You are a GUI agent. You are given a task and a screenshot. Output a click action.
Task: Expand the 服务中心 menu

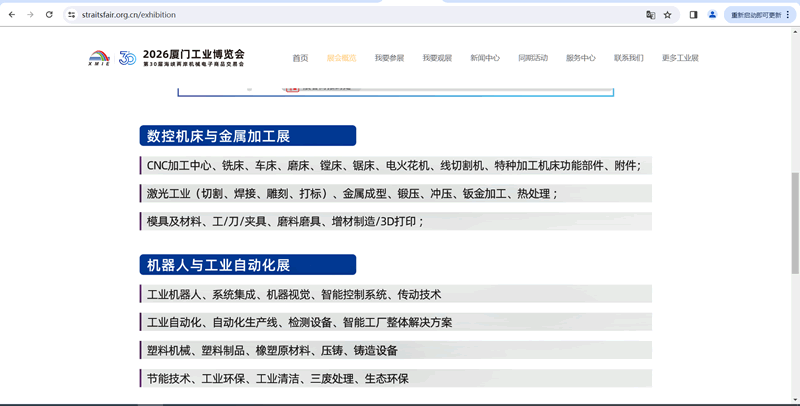tap(580, 58)
